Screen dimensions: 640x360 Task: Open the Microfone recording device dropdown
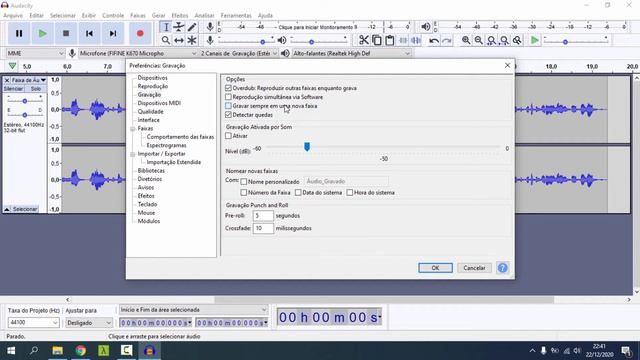tap(138, 53)
